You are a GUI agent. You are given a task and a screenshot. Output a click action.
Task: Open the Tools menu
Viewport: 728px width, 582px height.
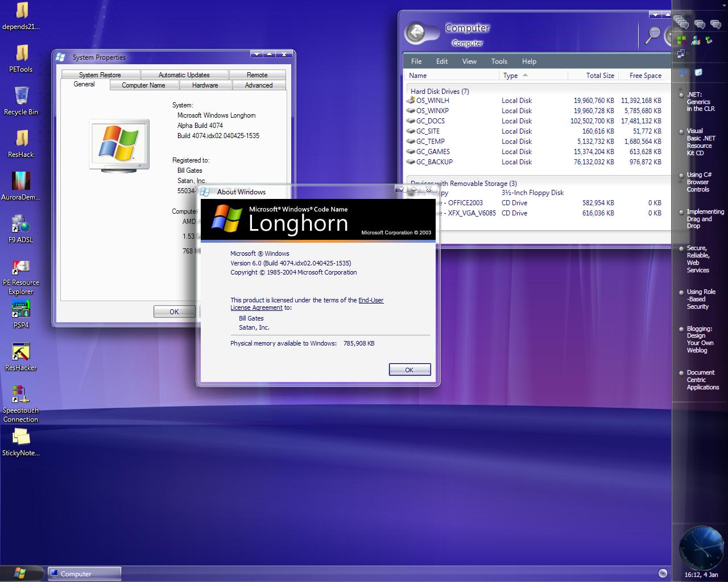(499, 61)
